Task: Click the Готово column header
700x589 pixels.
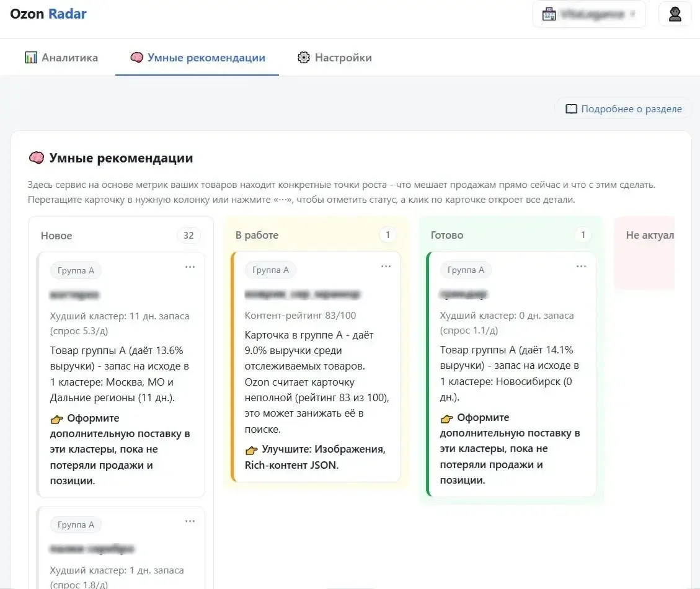Action: tap(447, 236)
